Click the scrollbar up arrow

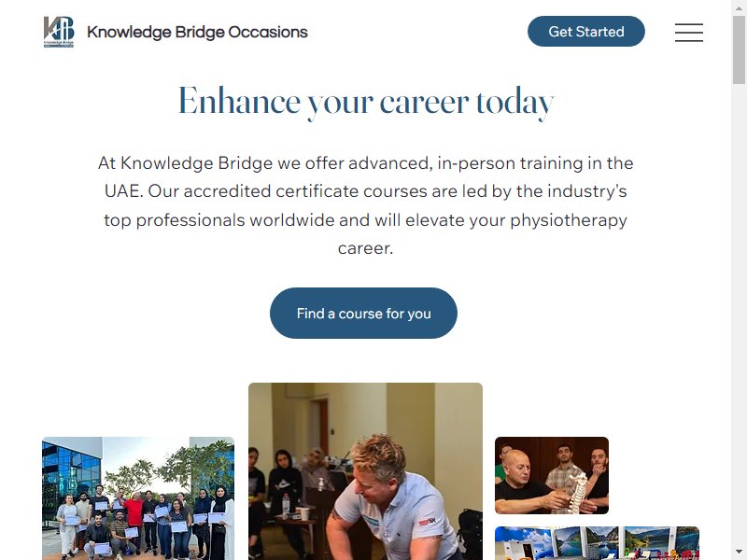point(739,7)
